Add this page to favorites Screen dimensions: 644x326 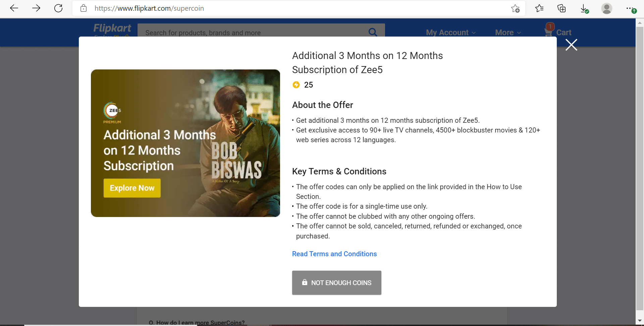pyautogui.click(x=516, y=8)
